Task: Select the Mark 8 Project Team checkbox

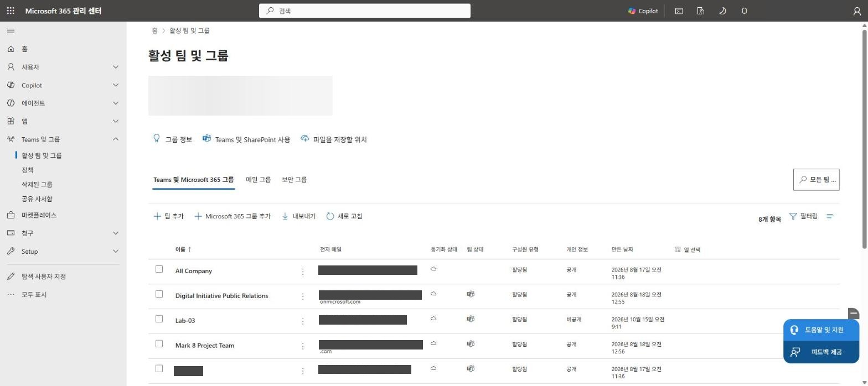Action: pyautogui.click(x=159, y=344)
